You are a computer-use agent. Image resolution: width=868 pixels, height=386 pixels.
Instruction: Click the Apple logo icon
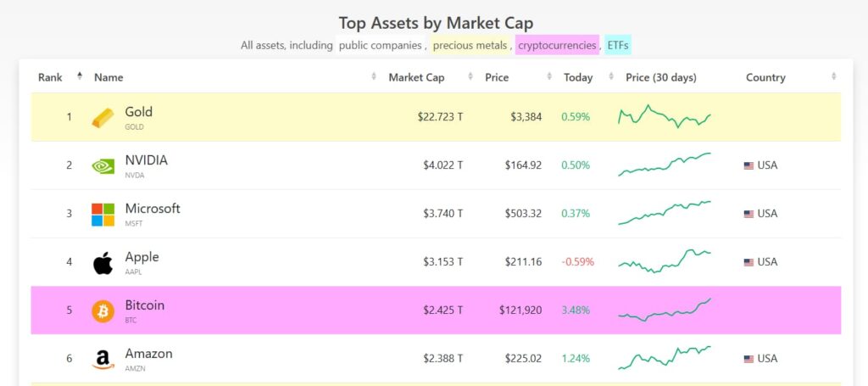(103, 263)
